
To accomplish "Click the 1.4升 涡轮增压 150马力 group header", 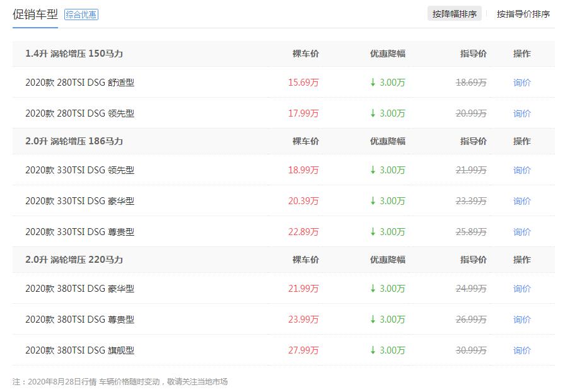I will (74, 54).
